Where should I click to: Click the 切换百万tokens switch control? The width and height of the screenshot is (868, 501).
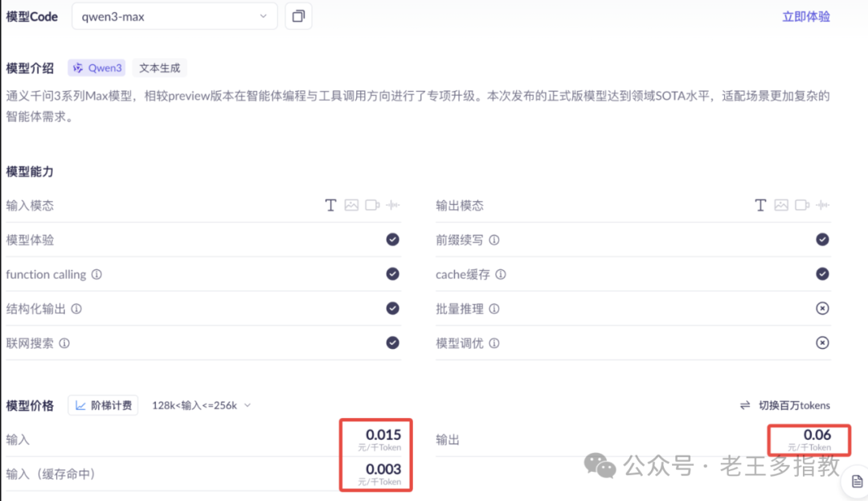[x=784, y=405]
